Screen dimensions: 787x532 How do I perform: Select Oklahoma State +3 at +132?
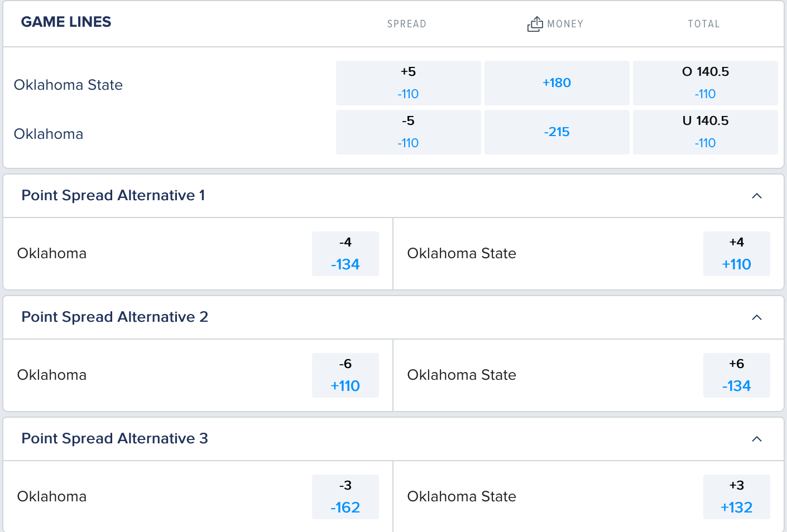pos(737,497)
